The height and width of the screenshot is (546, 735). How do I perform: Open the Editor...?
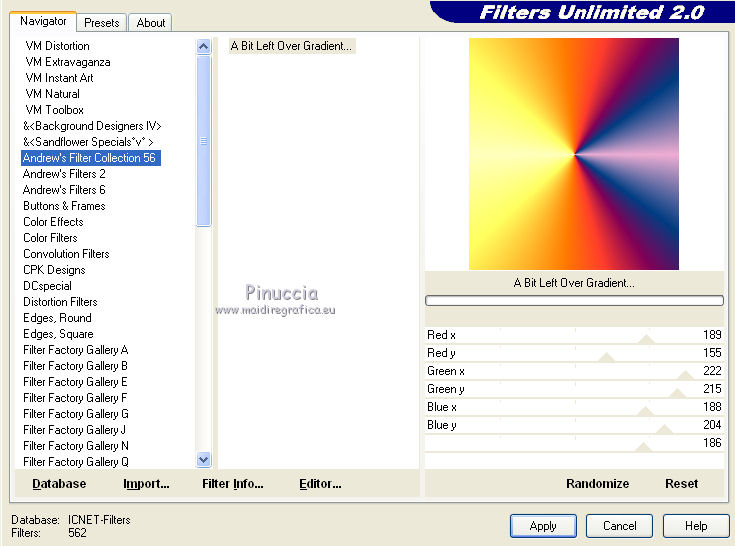320,484
